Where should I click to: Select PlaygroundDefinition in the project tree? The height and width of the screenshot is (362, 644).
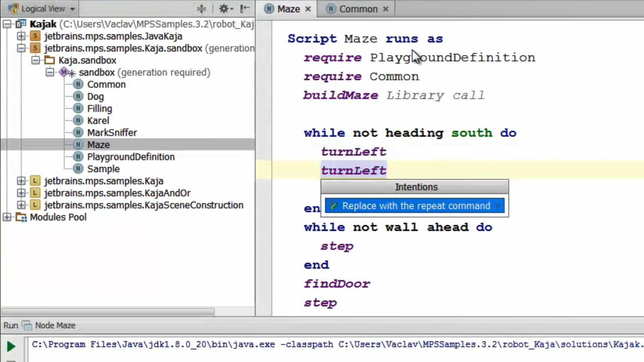pyautogui.click(x=131, y=157)
